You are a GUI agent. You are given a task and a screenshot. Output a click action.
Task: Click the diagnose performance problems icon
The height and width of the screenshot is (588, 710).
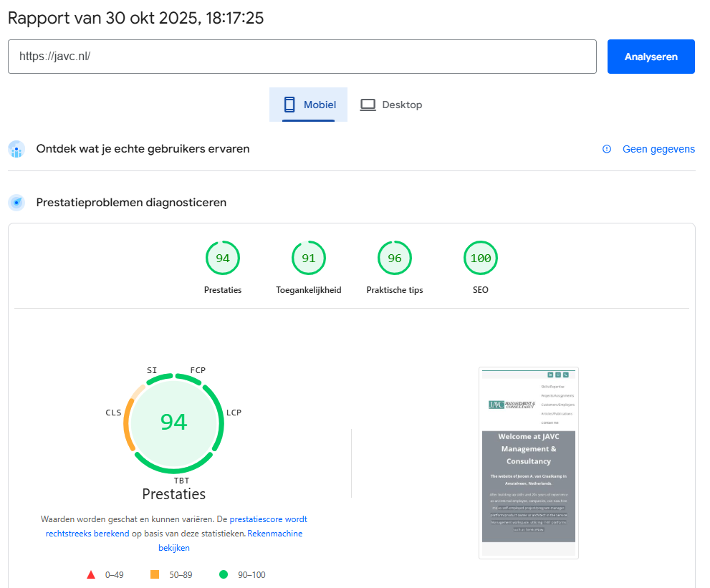pos(16,203)
